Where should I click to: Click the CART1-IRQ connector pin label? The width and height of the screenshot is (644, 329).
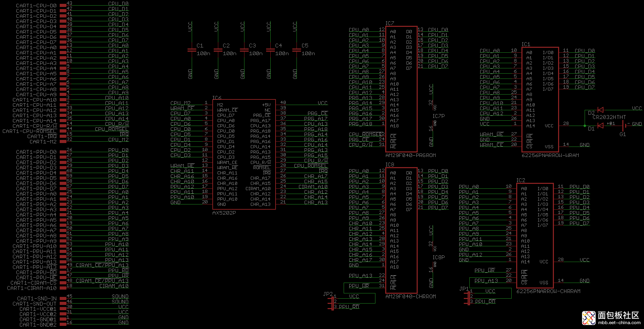coord(42,136)
